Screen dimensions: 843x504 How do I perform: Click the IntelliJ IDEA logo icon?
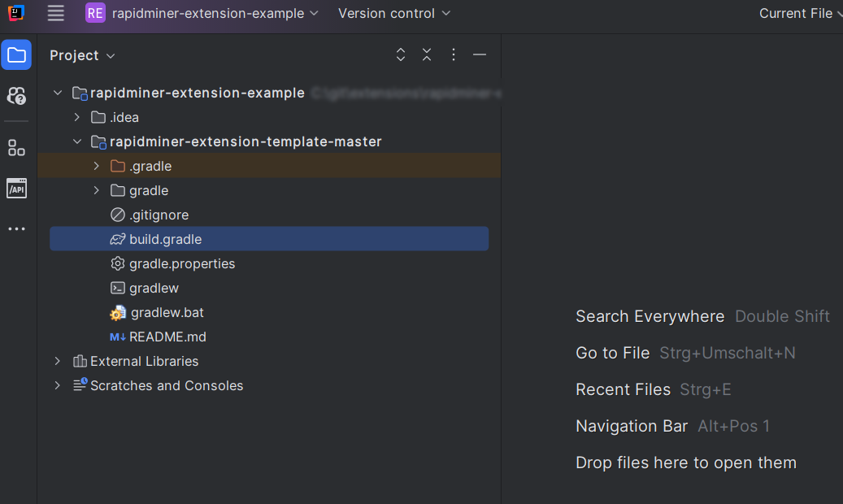pyautogui.click(x=15, y=13)
